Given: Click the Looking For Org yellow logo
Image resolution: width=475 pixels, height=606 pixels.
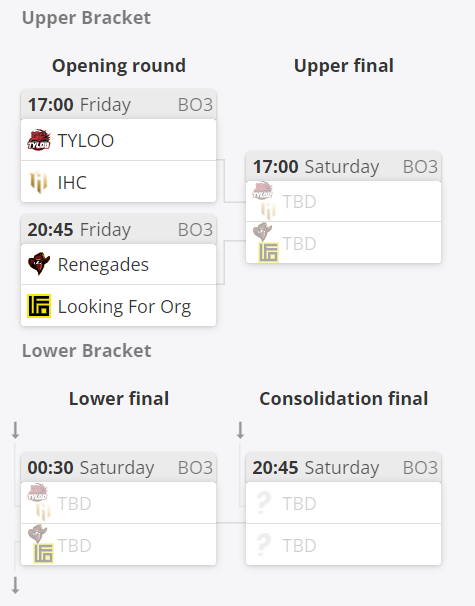Looking at the screenshot, I should pos(39,306).
